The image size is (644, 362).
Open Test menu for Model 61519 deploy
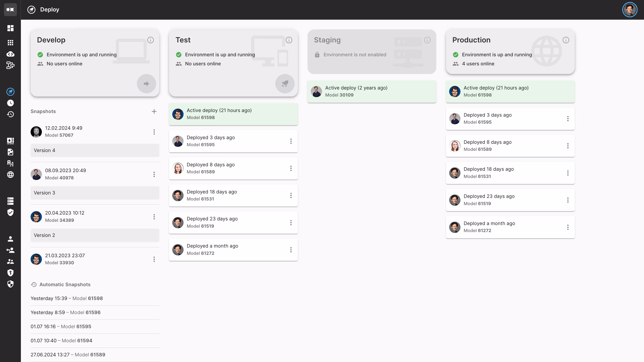(291, 223)
